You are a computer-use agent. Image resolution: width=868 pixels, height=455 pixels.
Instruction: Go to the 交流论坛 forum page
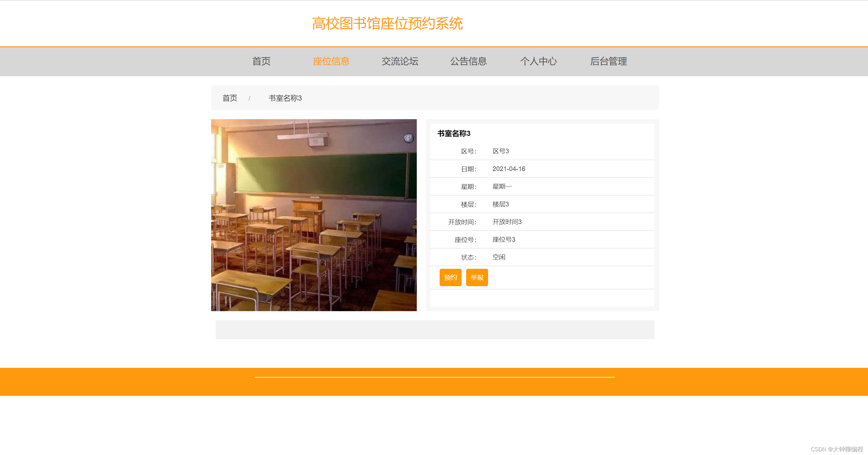click(400, 61)
